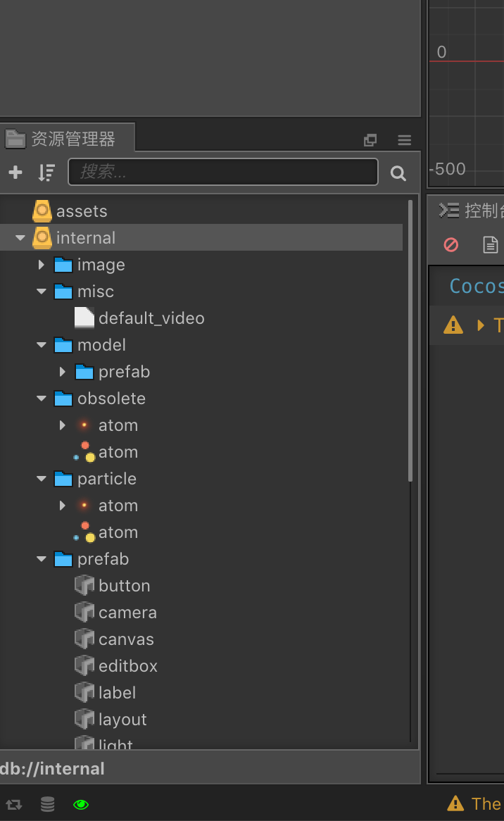Click the search magnifier icon

click(x=398, y=173)
